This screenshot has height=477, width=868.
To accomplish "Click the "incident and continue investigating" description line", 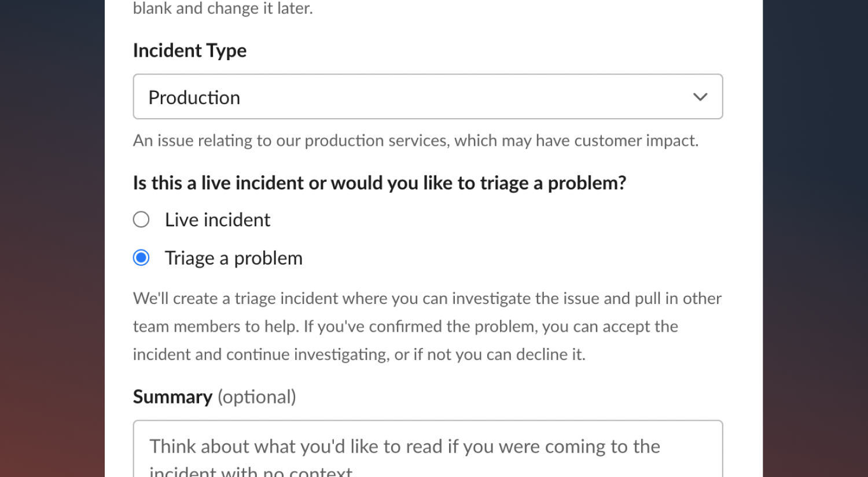I will point(359,354).
